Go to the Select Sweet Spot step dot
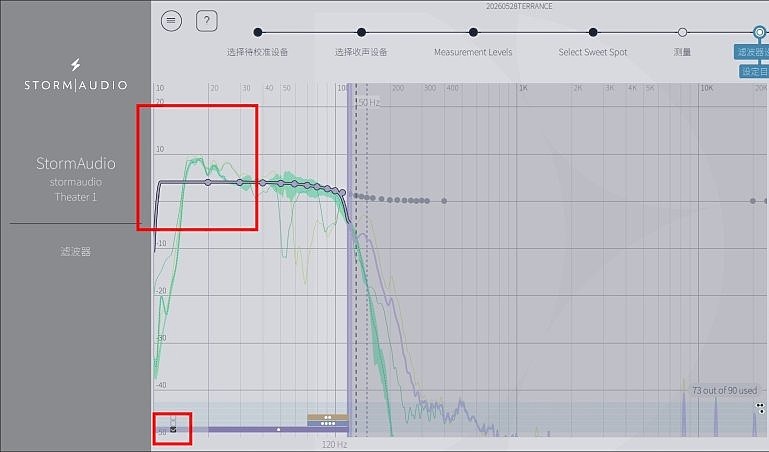 [593, 32]
